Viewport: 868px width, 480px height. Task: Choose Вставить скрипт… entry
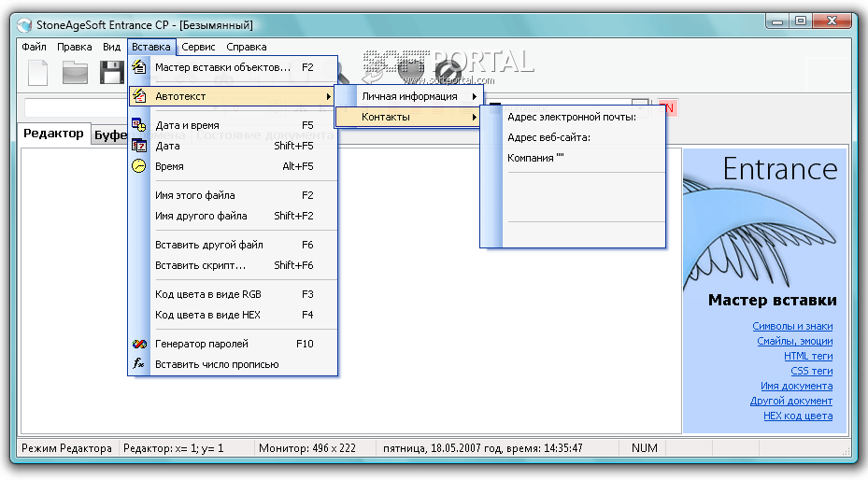(233, 265)
